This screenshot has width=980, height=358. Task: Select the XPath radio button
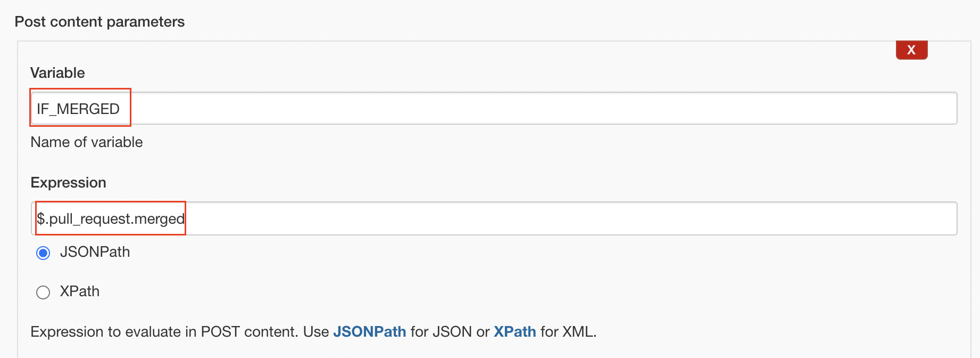43,292
